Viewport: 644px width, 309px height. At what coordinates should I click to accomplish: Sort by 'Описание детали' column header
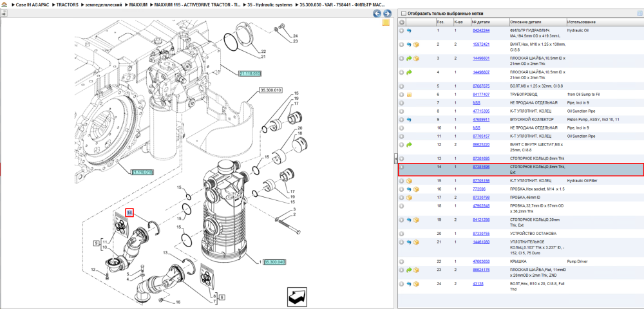[x=537, y=22]
